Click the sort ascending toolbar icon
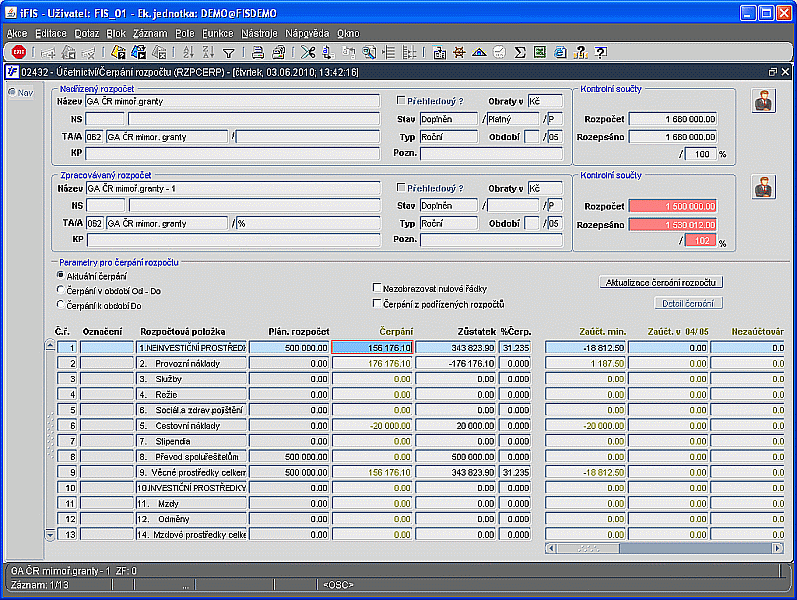This screenshot has width=797, height=600. pyautogui.click(x=188, y=52)
